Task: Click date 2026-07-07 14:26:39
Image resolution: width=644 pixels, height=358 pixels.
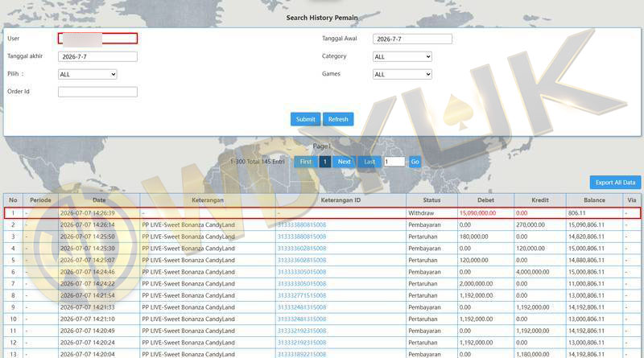Action: 88,213
